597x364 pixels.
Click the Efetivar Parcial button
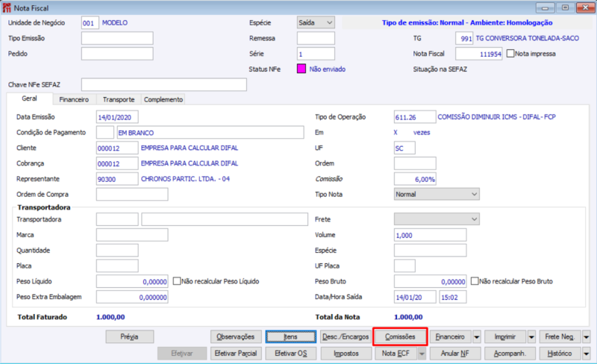(x=236, y=354)
